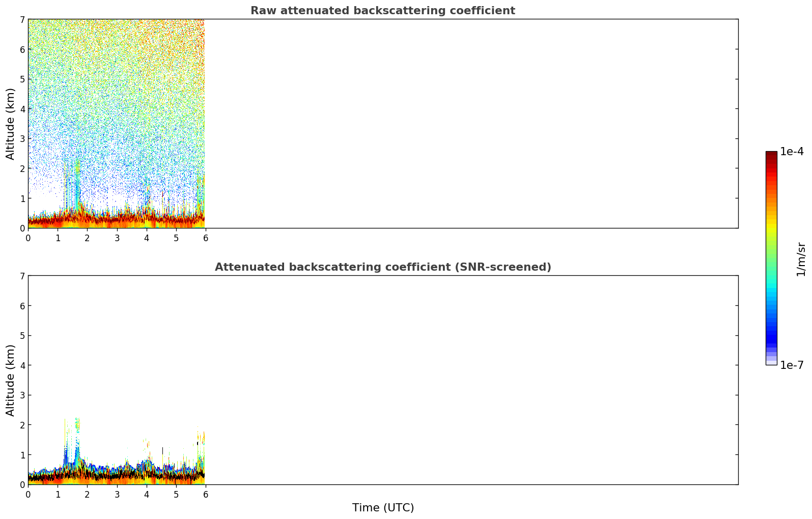Click the dark red top of colorbar
The height and width of the screenshot is (519, 812).
(x=771, y=156)
